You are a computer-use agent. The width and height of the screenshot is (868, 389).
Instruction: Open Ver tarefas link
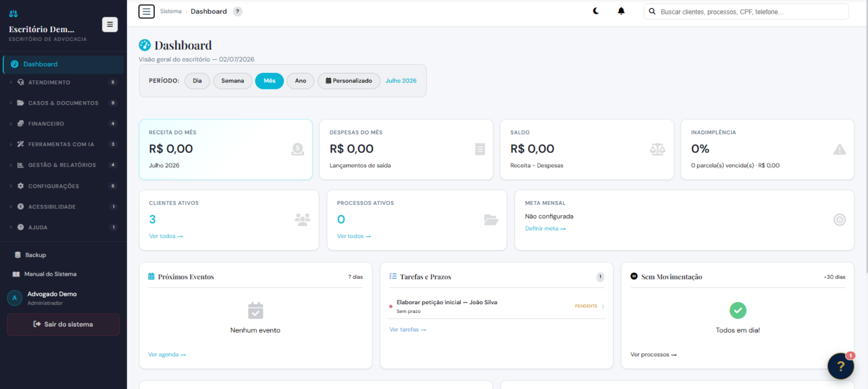(x=408, y=330)
